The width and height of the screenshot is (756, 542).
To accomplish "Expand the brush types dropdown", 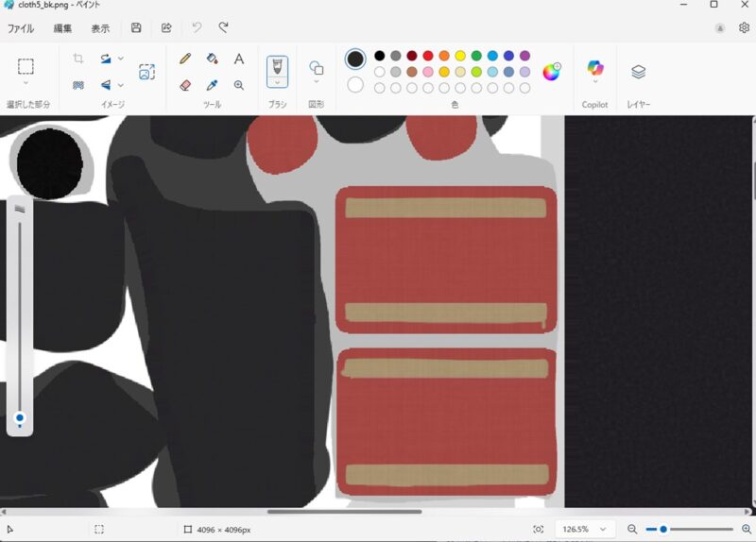I will coord(277,83).
